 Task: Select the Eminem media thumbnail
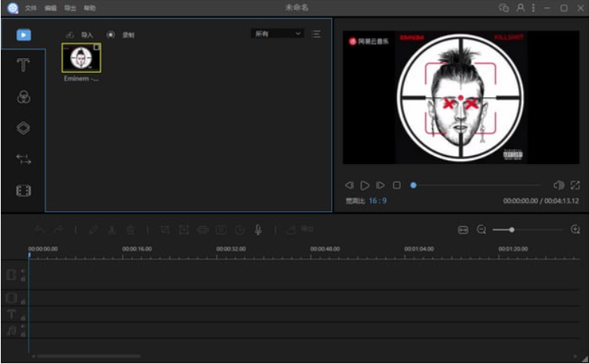(x=81, y=57)
